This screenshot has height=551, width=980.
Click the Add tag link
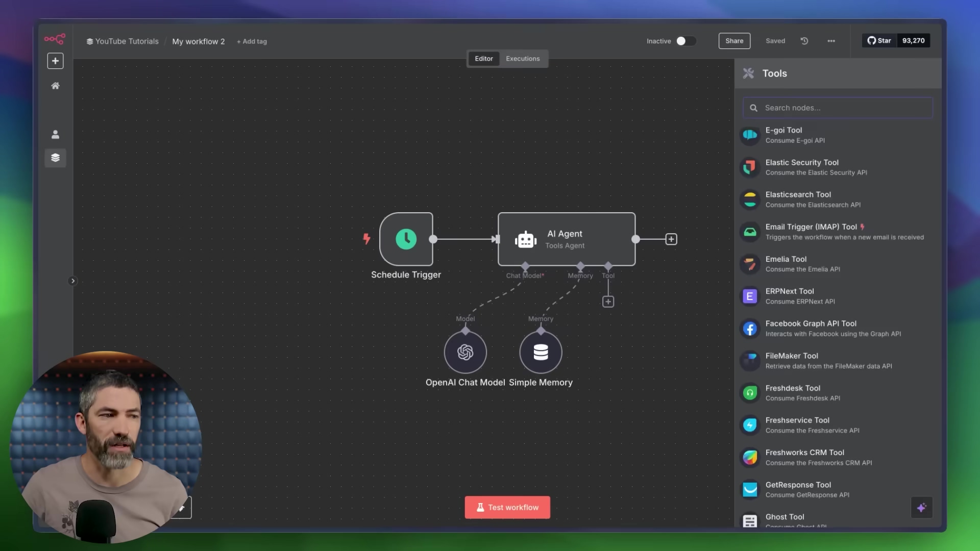pos(252,41)
